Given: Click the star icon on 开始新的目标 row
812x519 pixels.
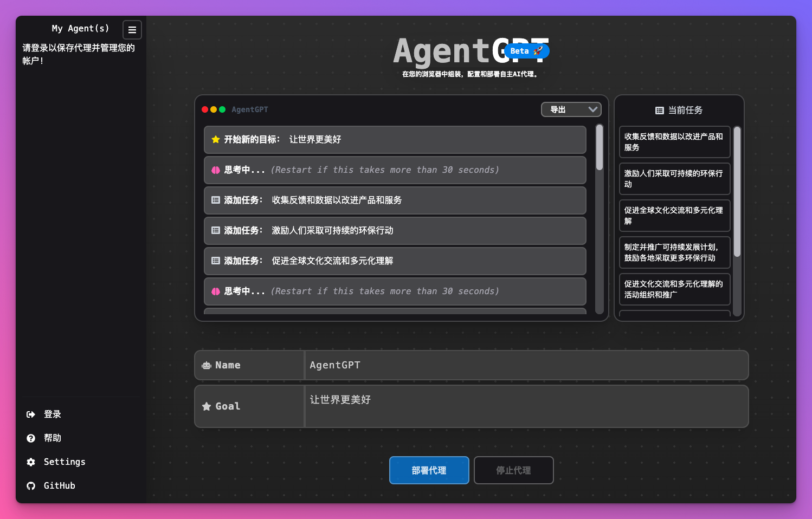Looking at the screenshot, I should [215, 139].
